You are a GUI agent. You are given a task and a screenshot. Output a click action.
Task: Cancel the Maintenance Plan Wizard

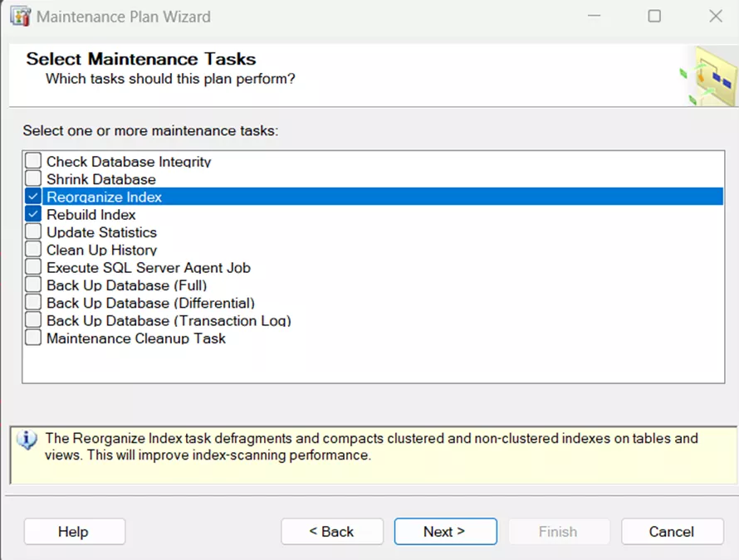point(672,531)
